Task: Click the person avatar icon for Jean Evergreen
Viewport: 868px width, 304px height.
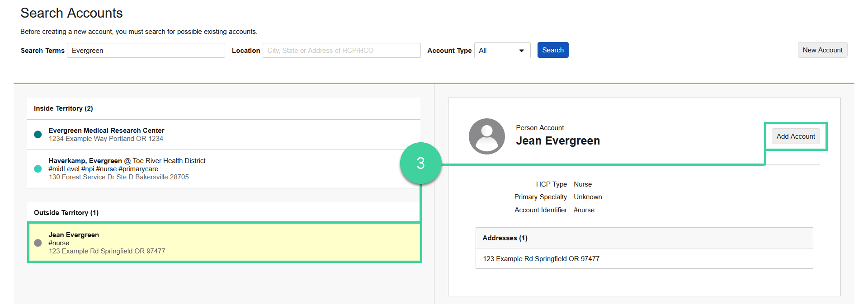Action: [487, 136]
